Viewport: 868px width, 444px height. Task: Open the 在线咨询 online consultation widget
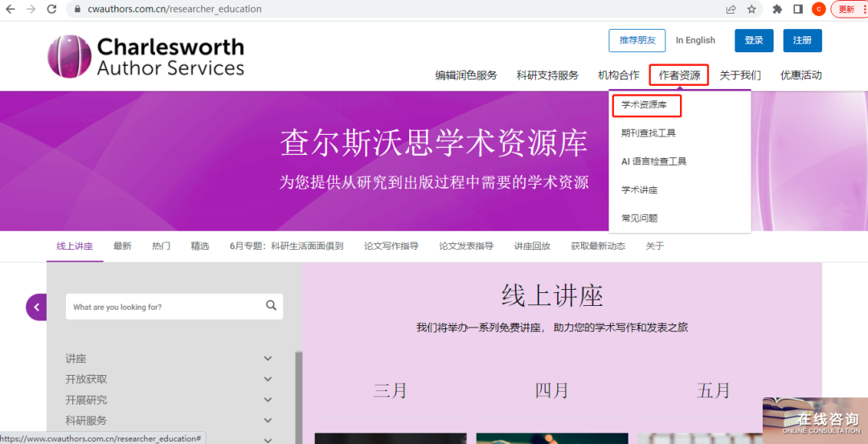coord(815,420)
